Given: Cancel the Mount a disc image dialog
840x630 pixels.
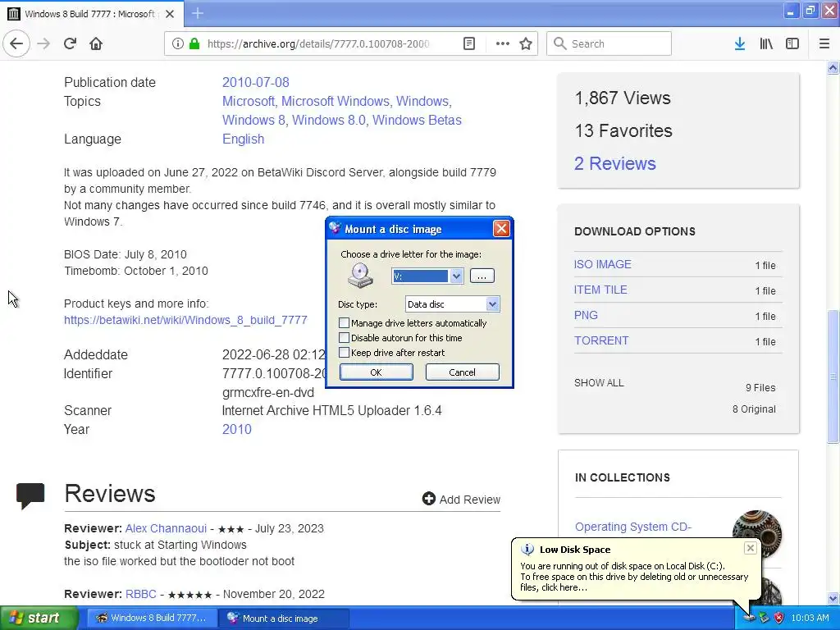Looking at the screenshot, I should pyautogui.click(x=463, y=372).
